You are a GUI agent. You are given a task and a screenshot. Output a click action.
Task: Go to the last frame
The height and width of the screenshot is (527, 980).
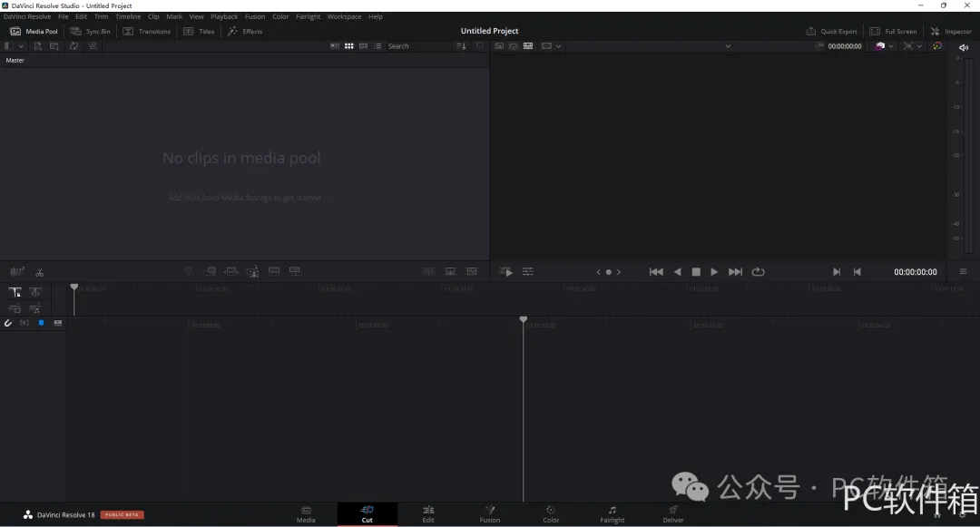736,271
